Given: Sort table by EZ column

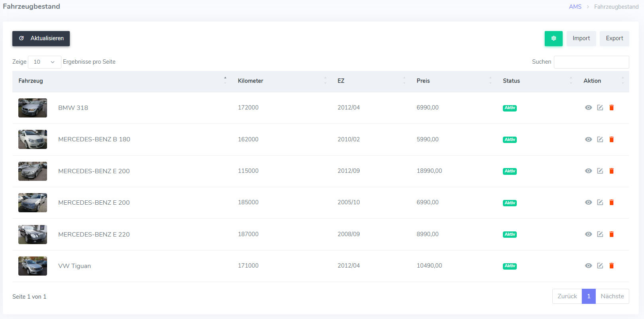Looking at the screenshot, I should coord(371,81).
